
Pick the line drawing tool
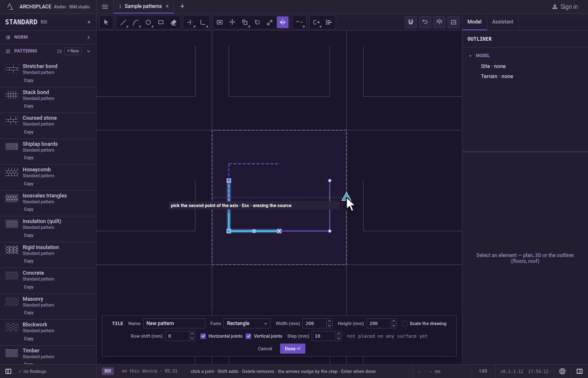pos(123,22)
